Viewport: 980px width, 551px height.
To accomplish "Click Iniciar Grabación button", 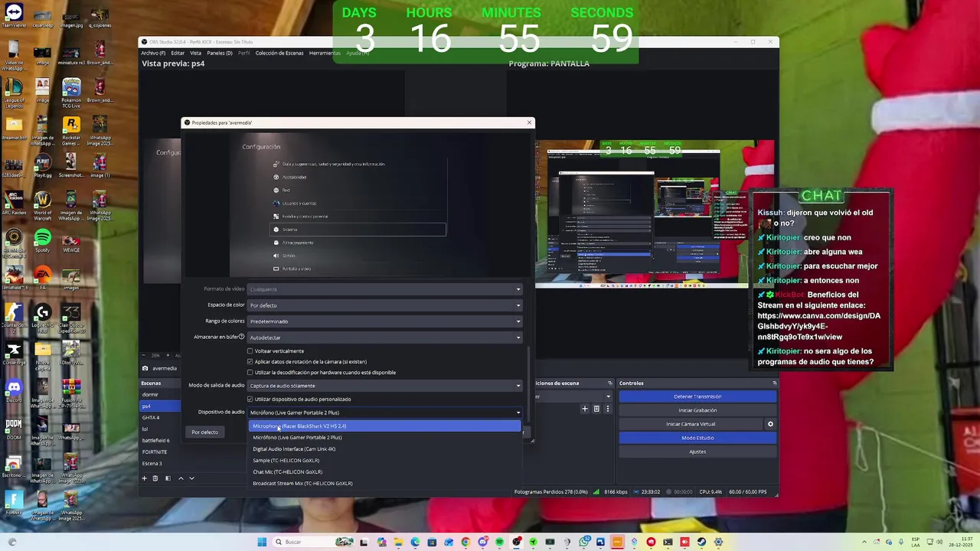I will (x=697, y=410).
